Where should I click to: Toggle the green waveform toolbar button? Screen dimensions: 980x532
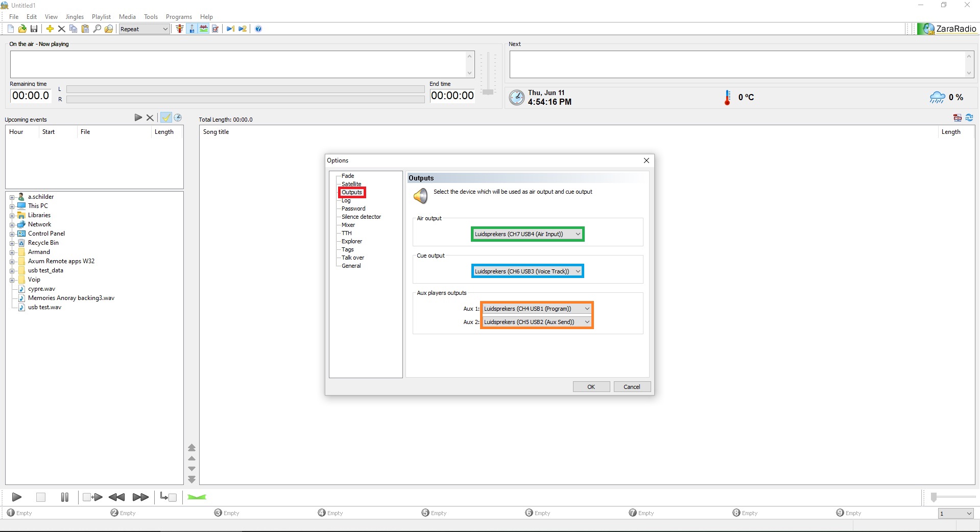click(x=204, y=29)
